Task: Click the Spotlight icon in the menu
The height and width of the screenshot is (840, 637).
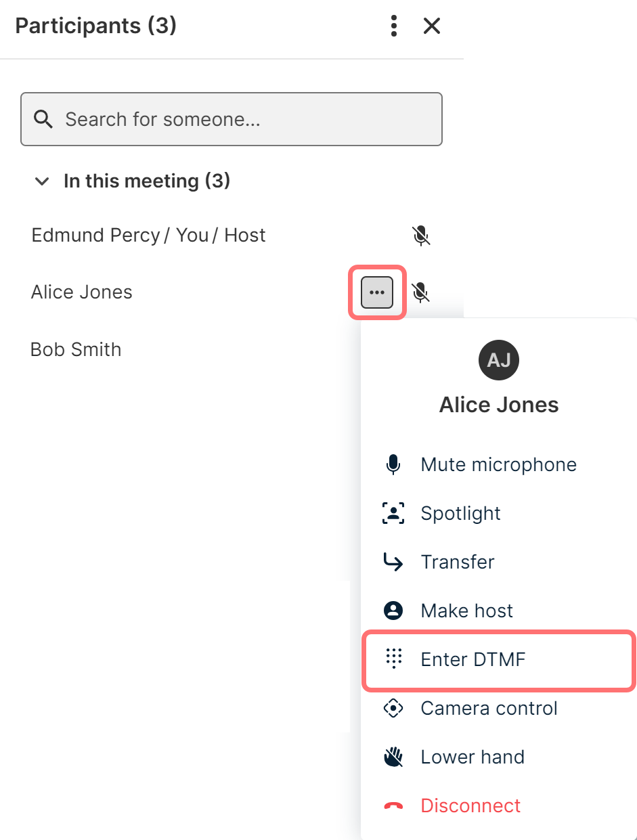Action: click(x=393, y=514)
